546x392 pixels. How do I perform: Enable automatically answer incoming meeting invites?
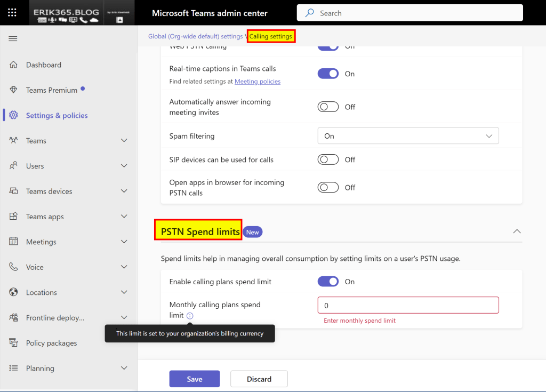328,107
